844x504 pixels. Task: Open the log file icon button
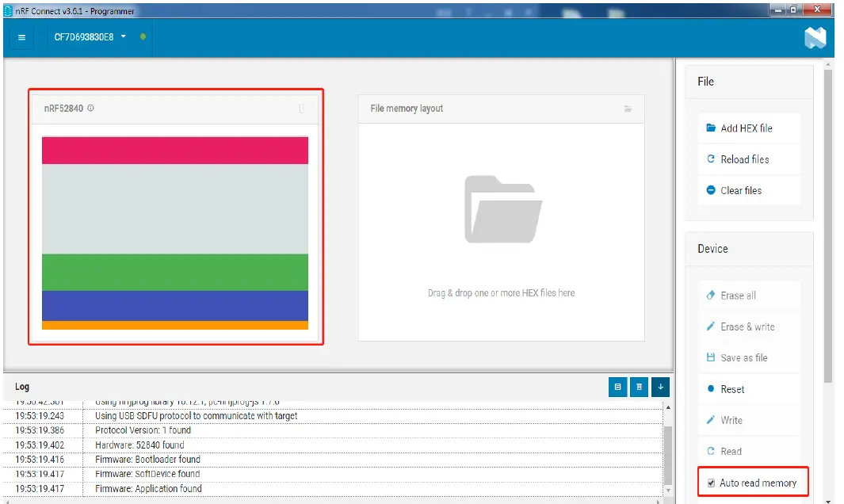point(617,387)
